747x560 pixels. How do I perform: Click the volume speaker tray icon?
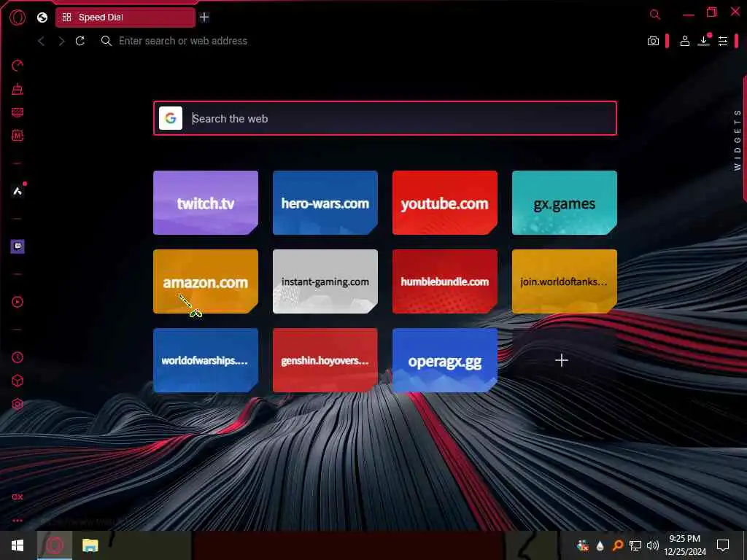pyautogui.click(x=653, y=545)
